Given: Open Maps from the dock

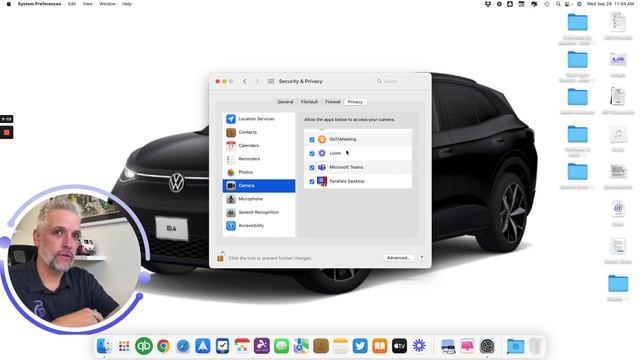Looking at the screenshot, I should [x=301, y=346].
